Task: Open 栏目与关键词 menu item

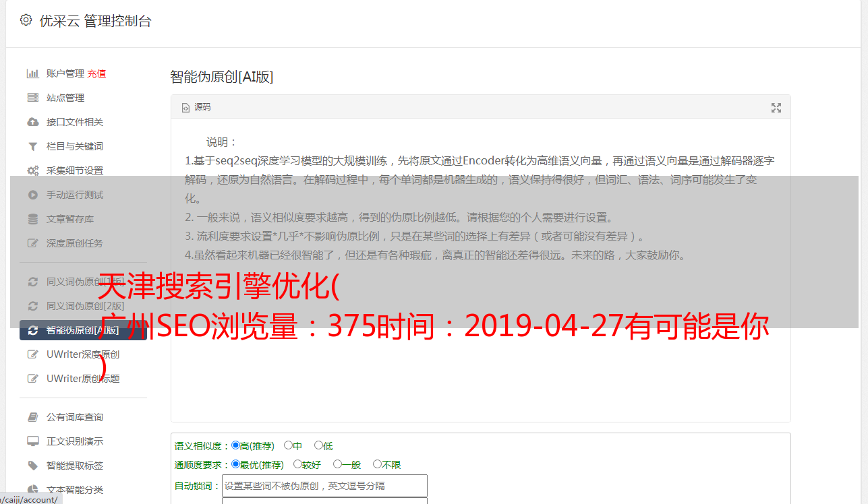Action: click(x=75, y=146)
